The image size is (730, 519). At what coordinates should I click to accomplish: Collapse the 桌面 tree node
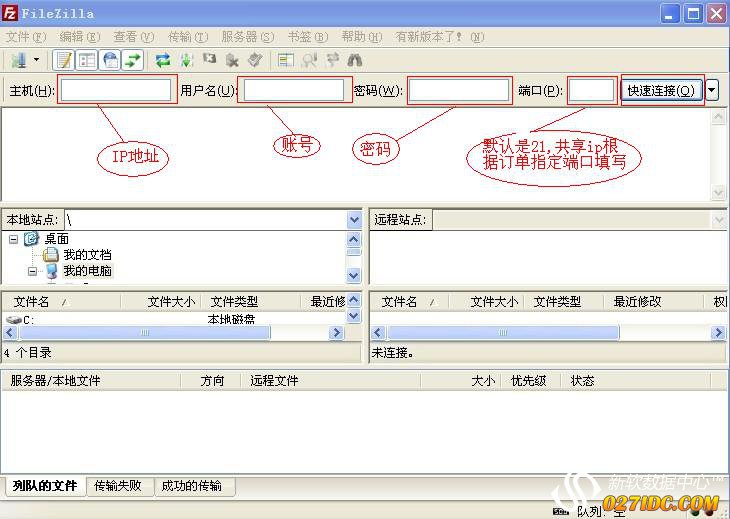click(14, 239)
